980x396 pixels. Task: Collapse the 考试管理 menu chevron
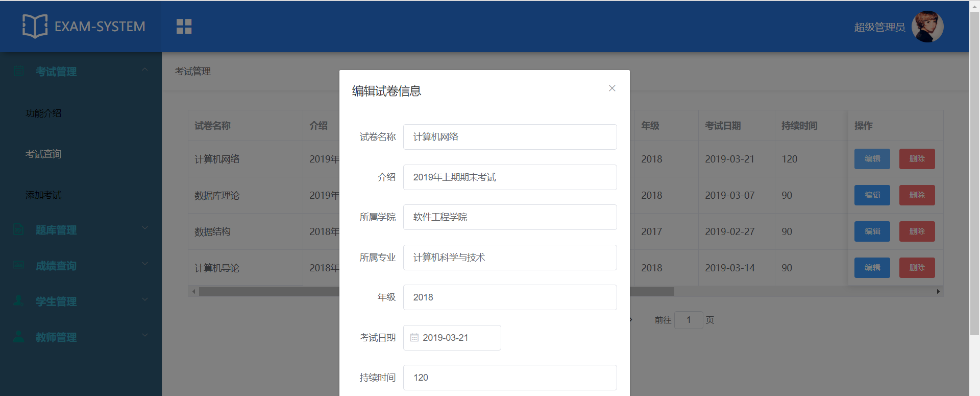point(145,69)
